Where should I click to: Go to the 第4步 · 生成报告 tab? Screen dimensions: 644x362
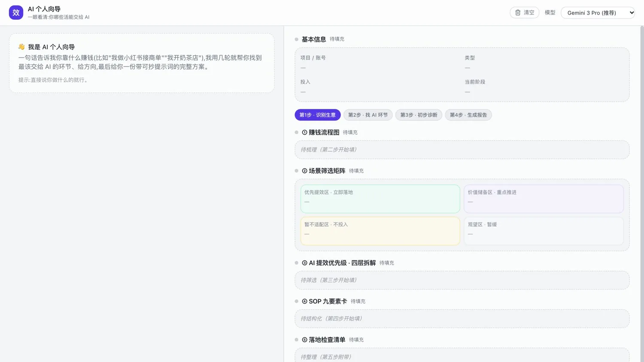[x=468, y=115]
